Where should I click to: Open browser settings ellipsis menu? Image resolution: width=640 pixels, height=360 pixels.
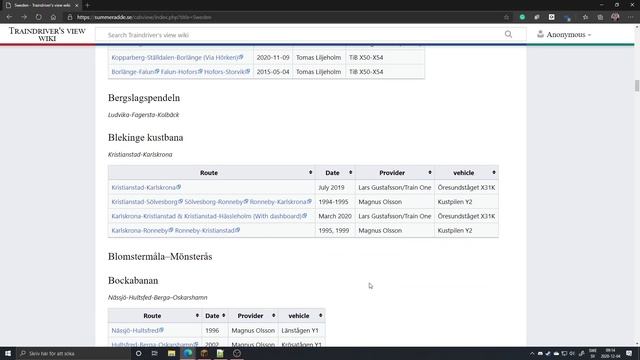coord(630,17)
